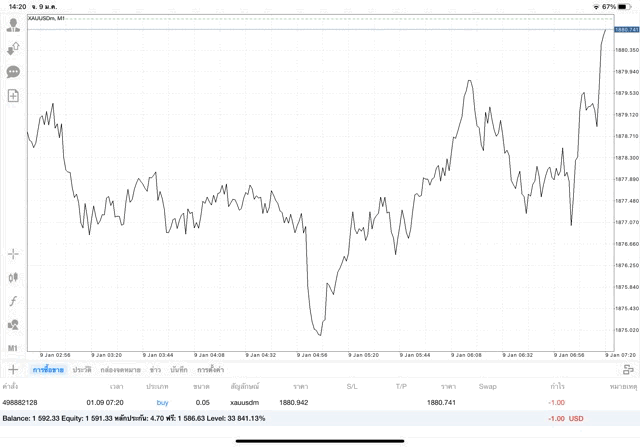Open the M1 timeframe selector
This screenshot has height=447, width=640.
pyautogui.click(x=13, y=348)
